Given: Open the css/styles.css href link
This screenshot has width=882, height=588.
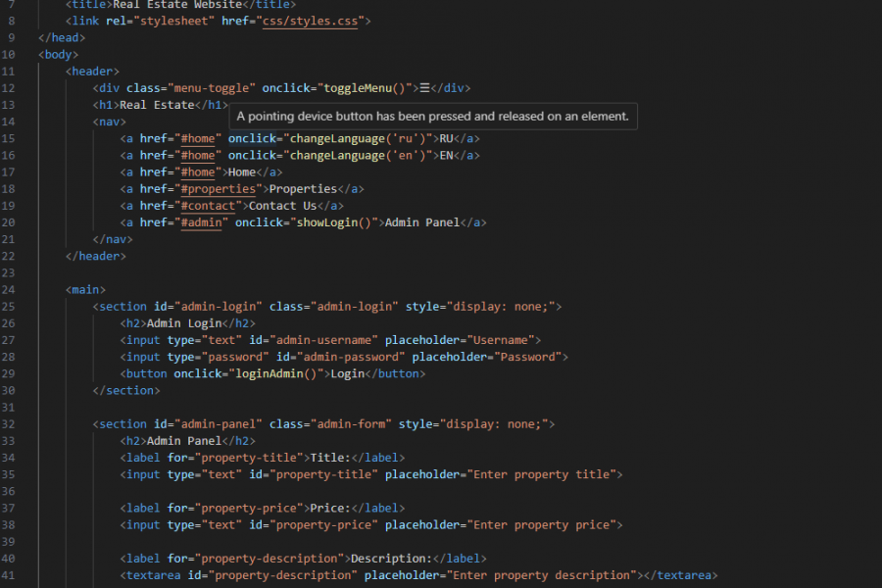Looking at the screenshot, I should click(x=310, y=21).
